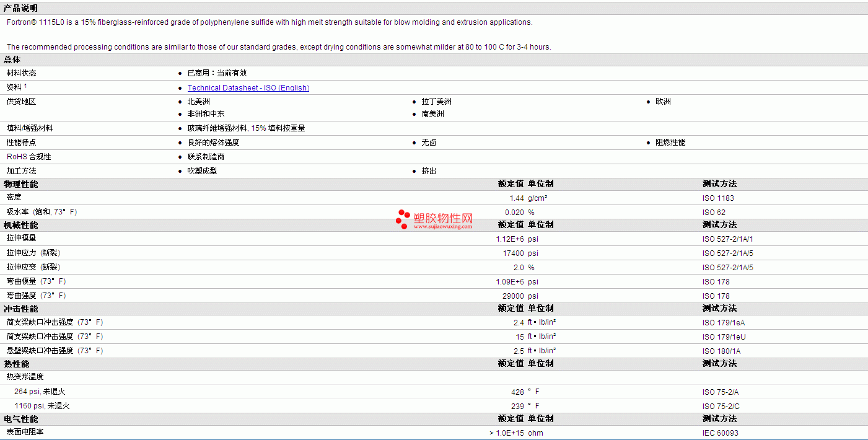Select the ISO 75-2/C test method
The image size is (868, 440).
[x=721, y=407]
